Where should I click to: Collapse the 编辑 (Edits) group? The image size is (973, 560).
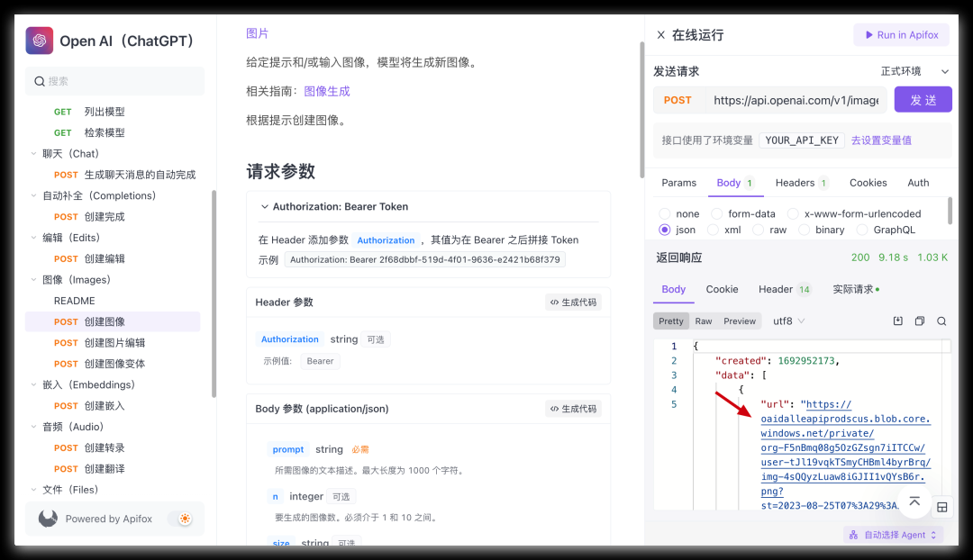tap(33, 238)
